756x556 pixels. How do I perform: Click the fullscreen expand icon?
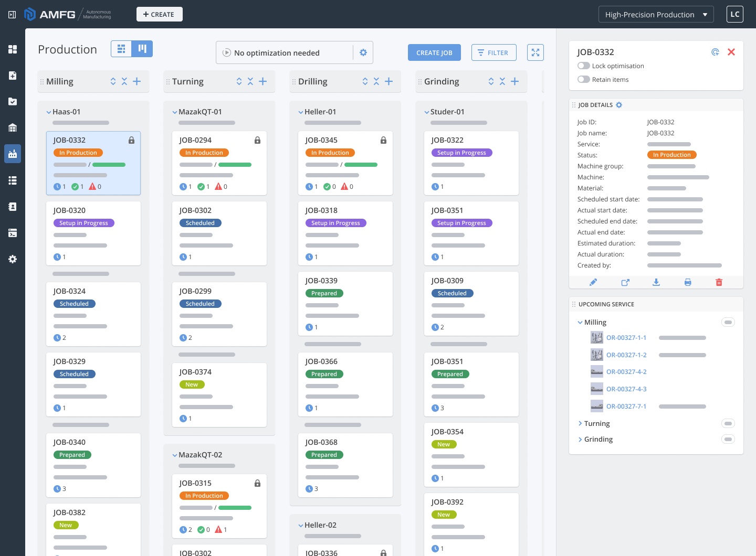tap(535, 52)
